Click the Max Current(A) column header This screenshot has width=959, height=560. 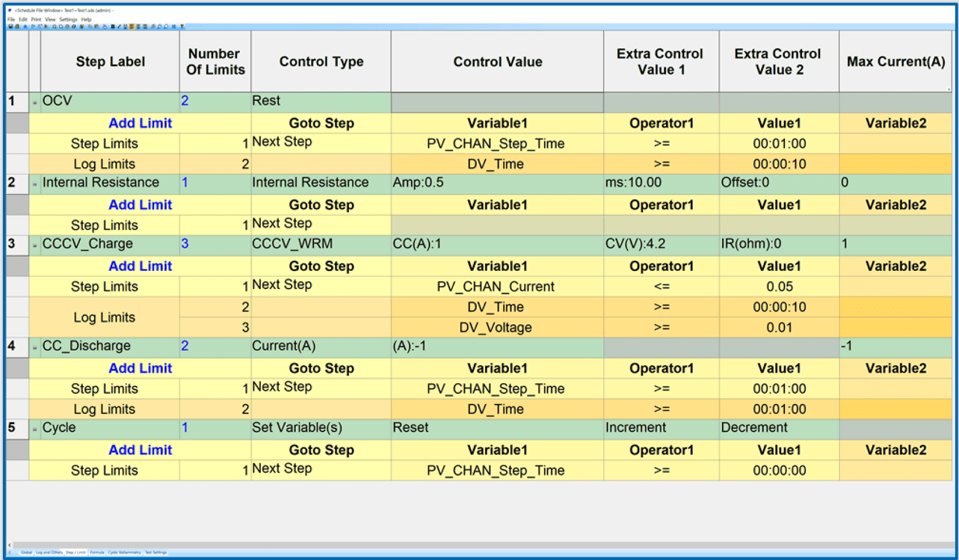[896, 61]
